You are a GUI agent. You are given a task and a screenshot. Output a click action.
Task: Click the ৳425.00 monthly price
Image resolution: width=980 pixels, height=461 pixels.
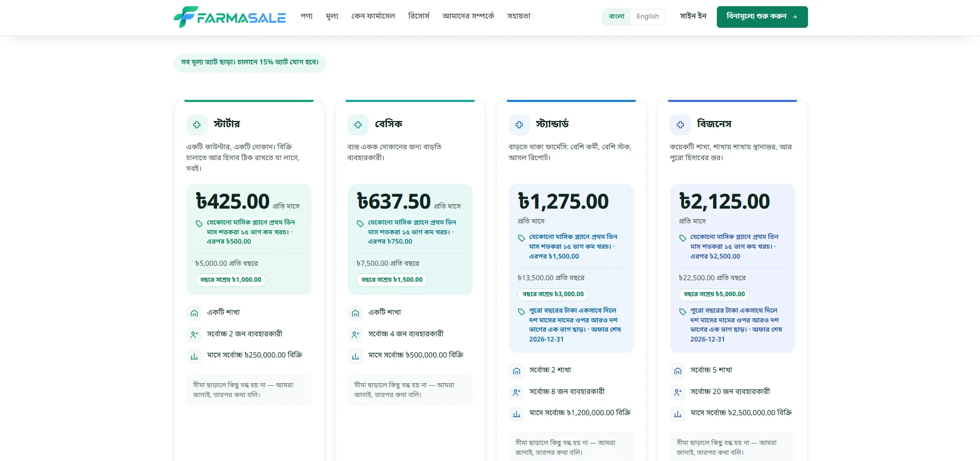click(233, 201)
